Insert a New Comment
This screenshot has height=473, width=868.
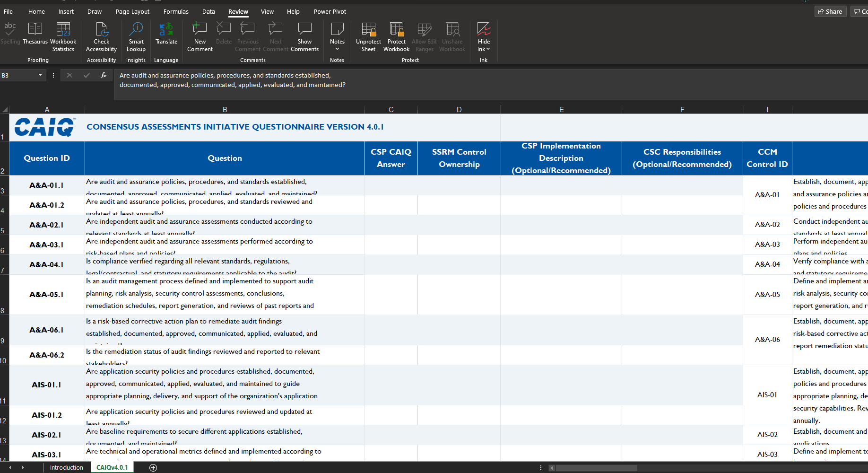click(199, 37)
